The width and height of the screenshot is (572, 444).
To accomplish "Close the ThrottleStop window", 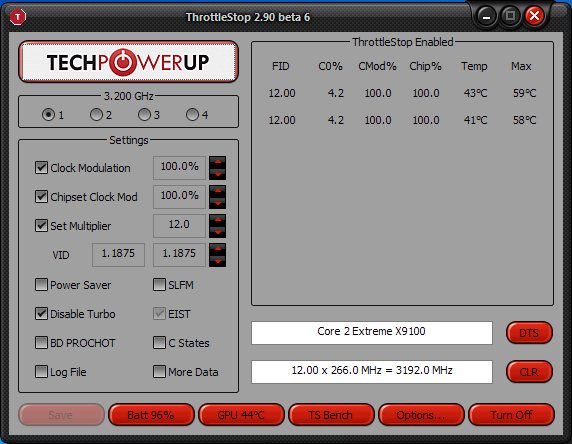I will coord(534,16).
